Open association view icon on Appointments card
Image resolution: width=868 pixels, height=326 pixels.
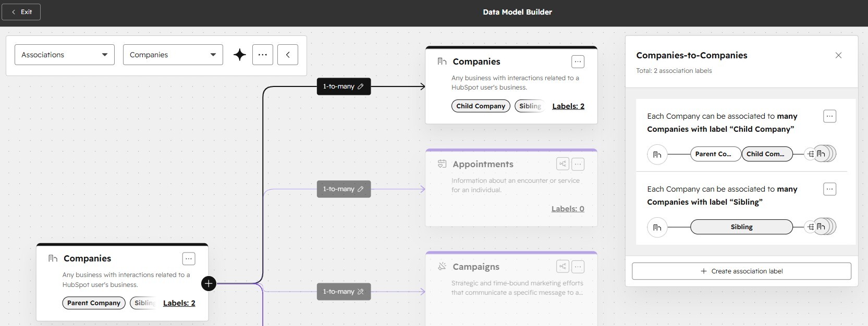(563, 164)
